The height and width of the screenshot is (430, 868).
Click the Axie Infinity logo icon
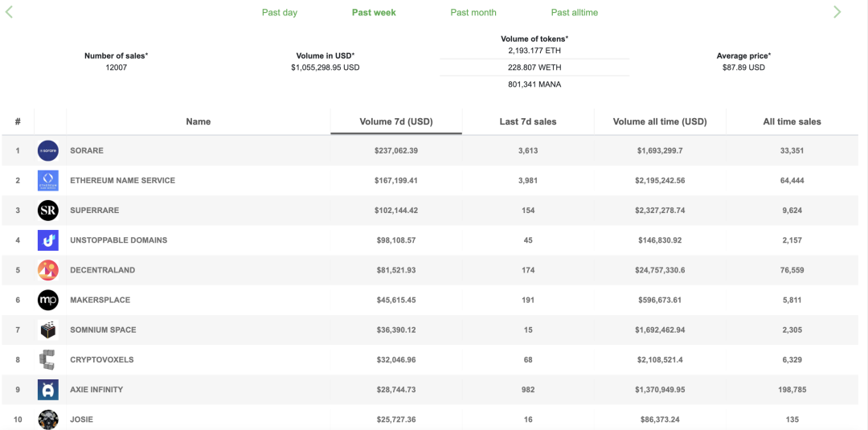coord(48,390)
